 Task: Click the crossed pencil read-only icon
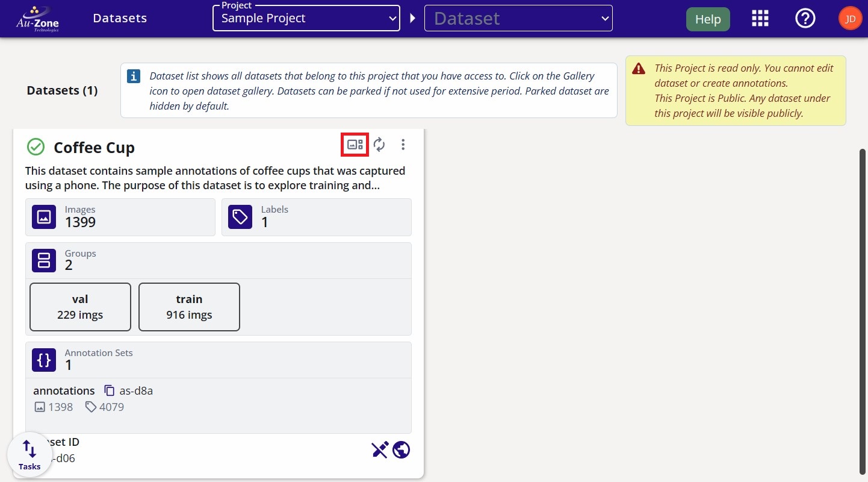(380, 449)
